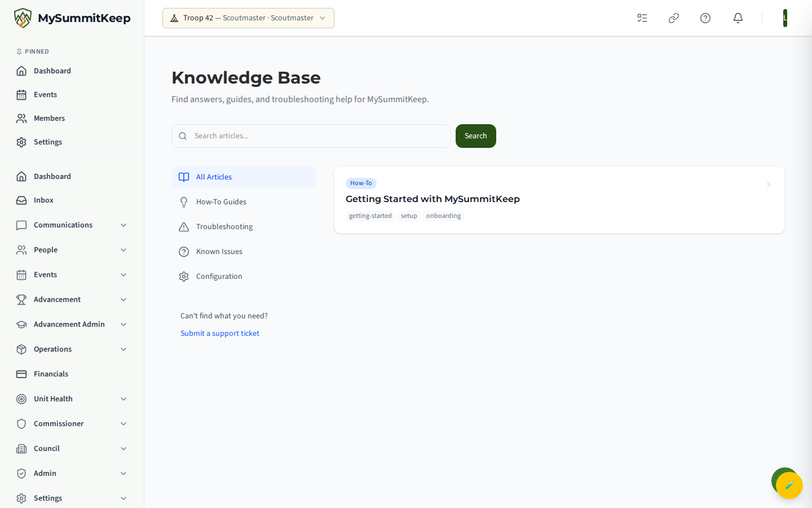Open the Troop 42 Scoutmaster unit dropdown
Image resolution: width=812 pixels, height=508 pixels.
(x=248, y=18)
